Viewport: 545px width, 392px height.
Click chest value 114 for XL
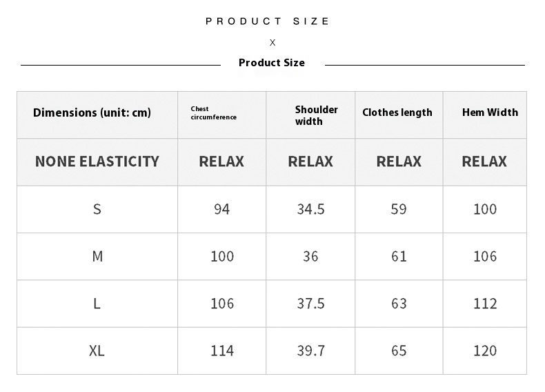pos(221,351)
